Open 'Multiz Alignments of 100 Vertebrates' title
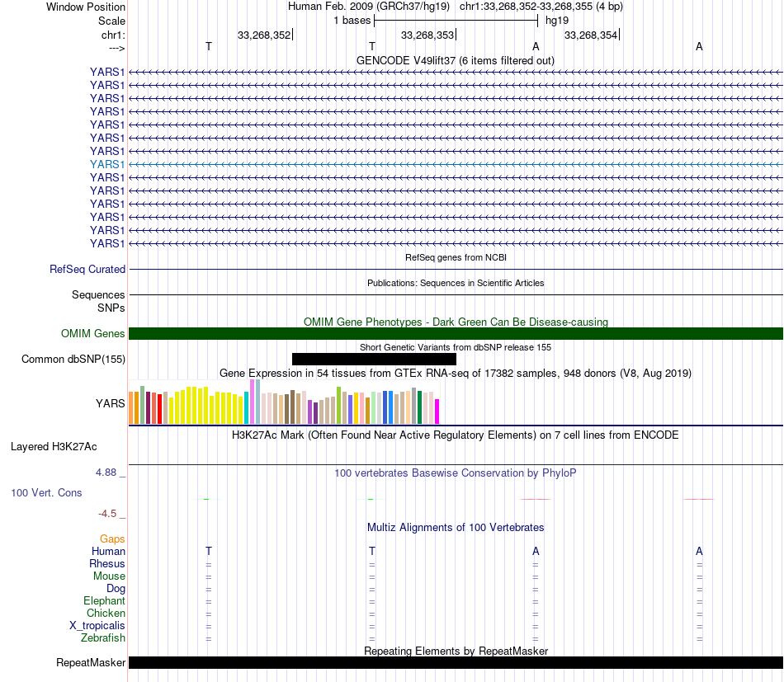This screenshot has width=784, height=682. point(456,527)
